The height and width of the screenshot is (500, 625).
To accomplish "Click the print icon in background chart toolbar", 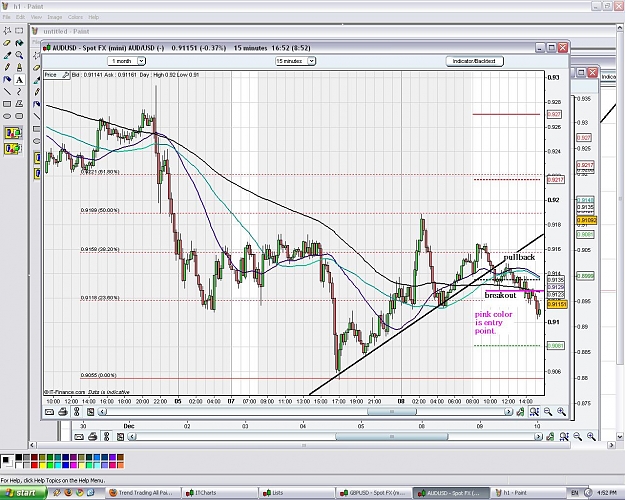I will 92,437.
